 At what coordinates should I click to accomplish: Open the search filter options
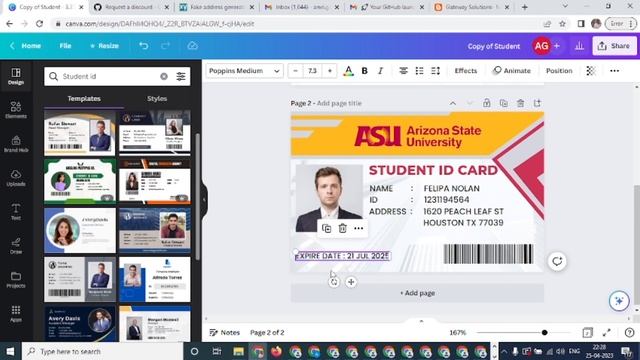180,76
